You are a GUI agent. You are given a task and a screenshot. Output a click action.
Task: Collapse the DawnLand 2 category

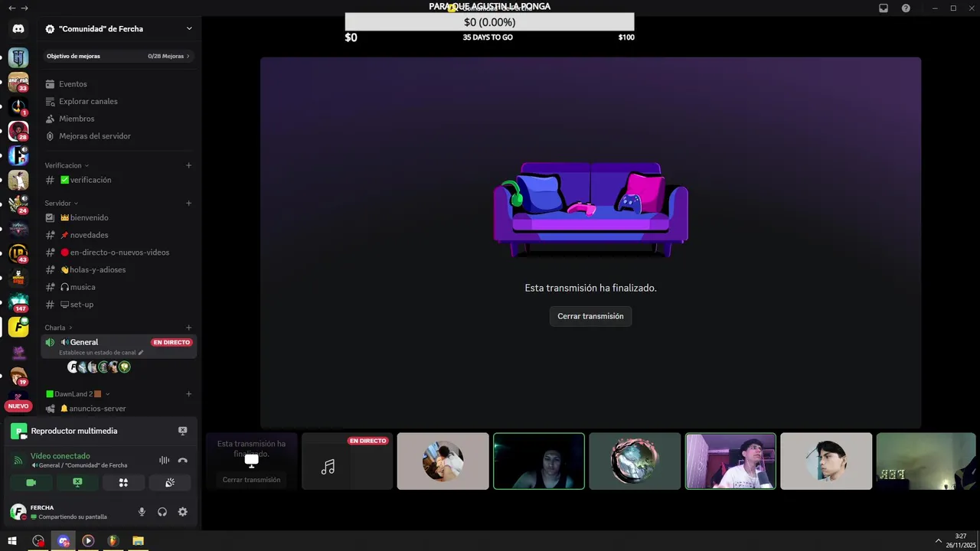[x=78, y=394]
